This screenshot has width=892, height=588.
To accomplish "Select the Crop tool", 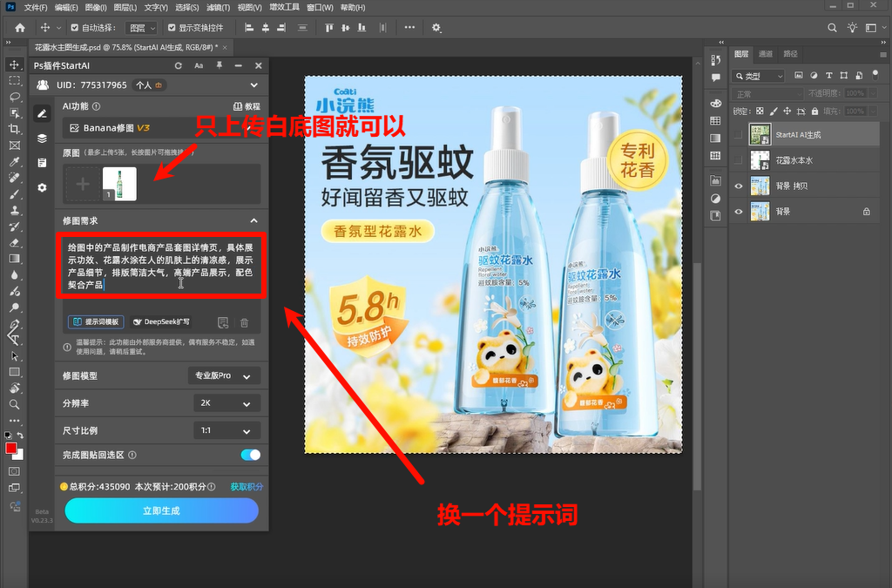I will 13,131.
